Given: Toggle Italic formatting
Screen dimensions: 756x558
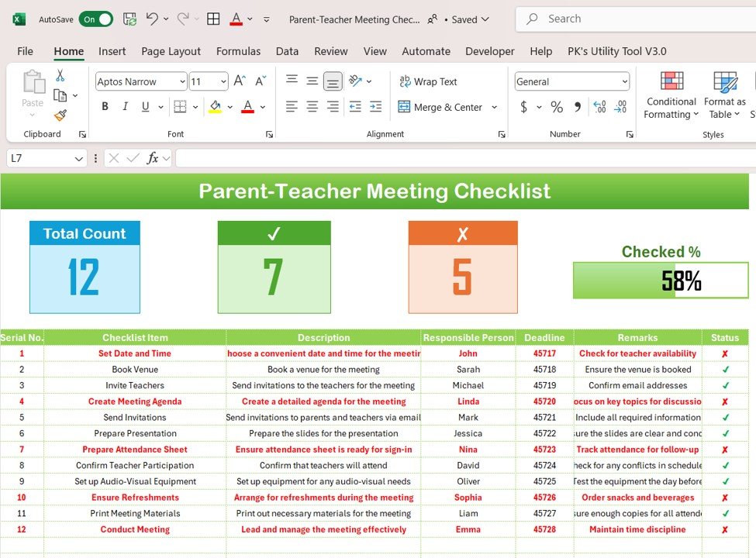Looking at the screenshot, I should tap(125, 106).
